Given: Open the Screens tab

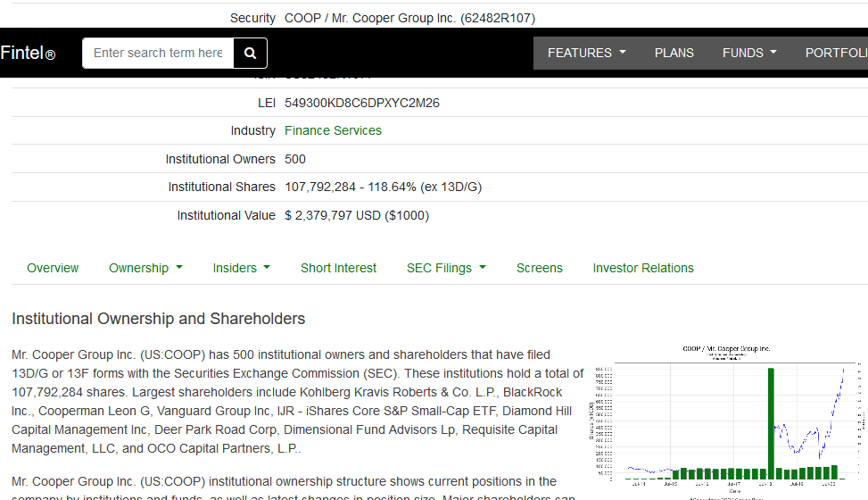Looking at the screenshot, I should (539, 268).
